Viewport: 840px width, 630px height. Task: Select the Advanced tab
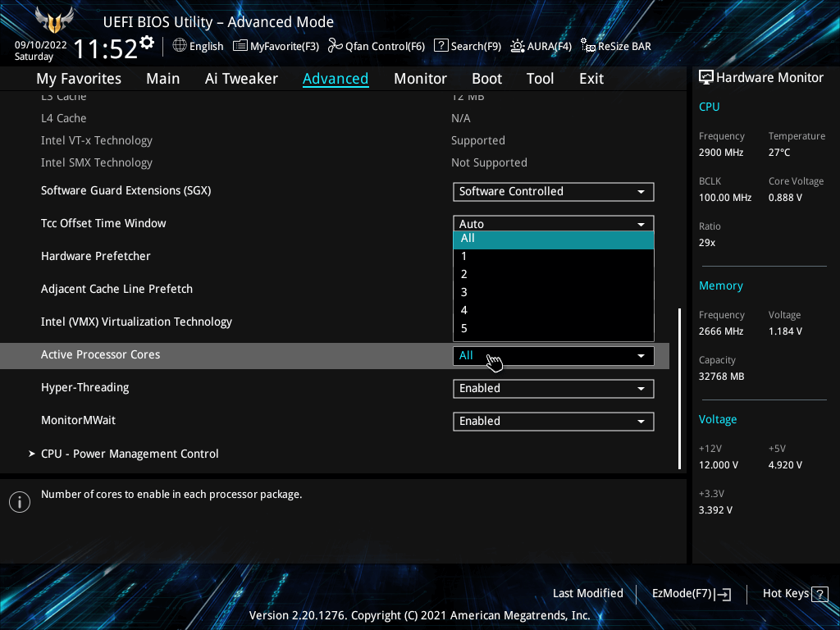[x=336, y=79]
